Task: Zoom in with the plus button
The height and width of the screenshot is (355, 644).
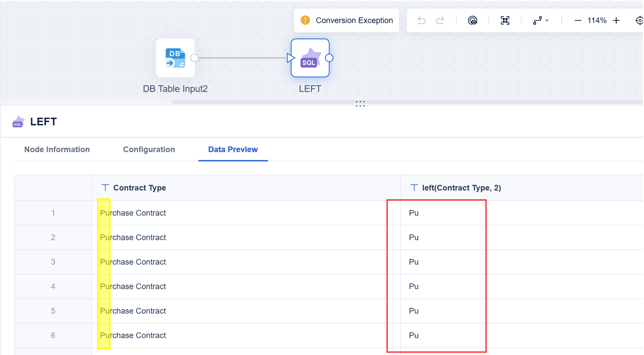Action: click(616, 21)
